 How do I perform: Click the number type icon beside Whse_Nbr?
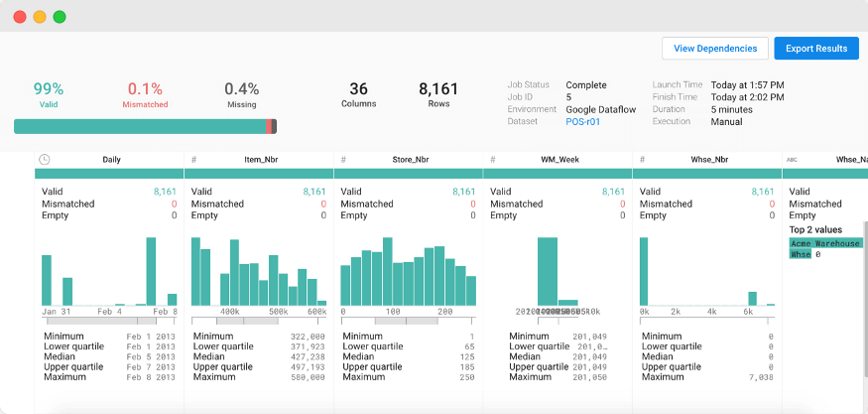tap(643, 160)
